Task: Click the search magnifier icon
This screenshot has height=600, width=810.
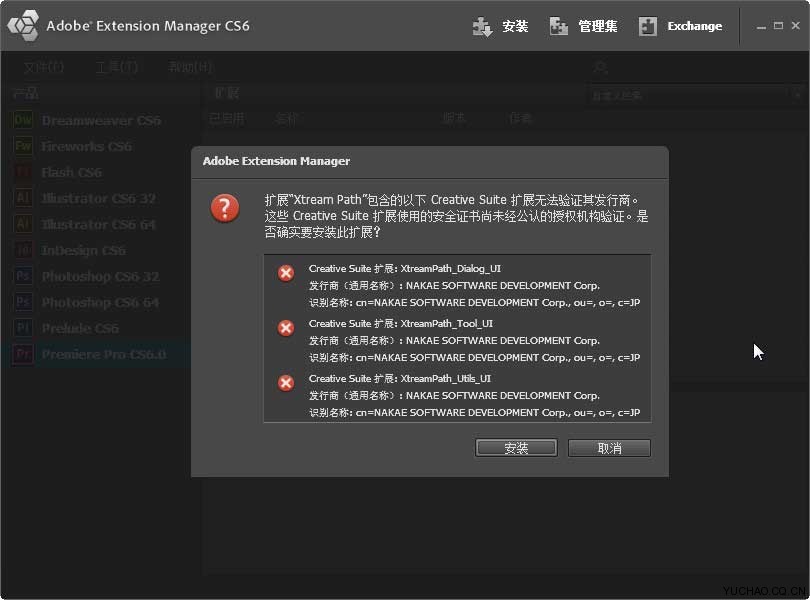Action: pos(598,67)
